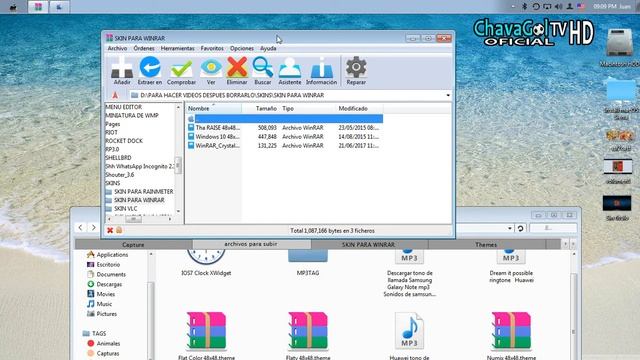Open the Ayuda menu
640x360 pixels.
tap(268, 48)
